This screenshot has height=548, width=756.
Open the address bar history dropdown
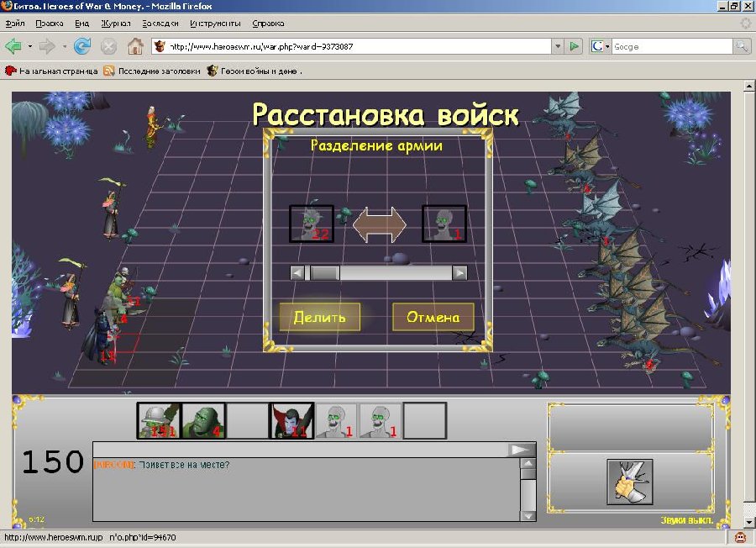[555, 46]
